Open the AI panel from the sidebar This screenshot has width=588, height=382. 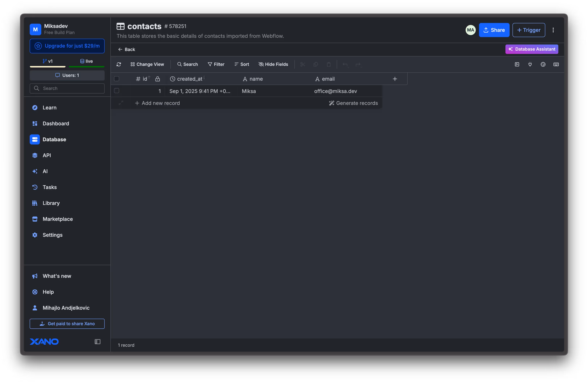pyautogui.click(x=45, y=171)
